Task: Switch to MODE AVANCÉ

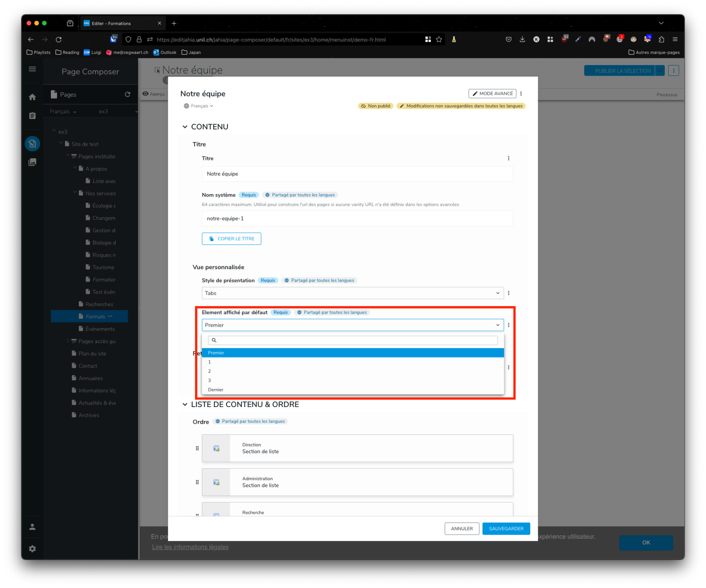Action: (x=492, y=94)
